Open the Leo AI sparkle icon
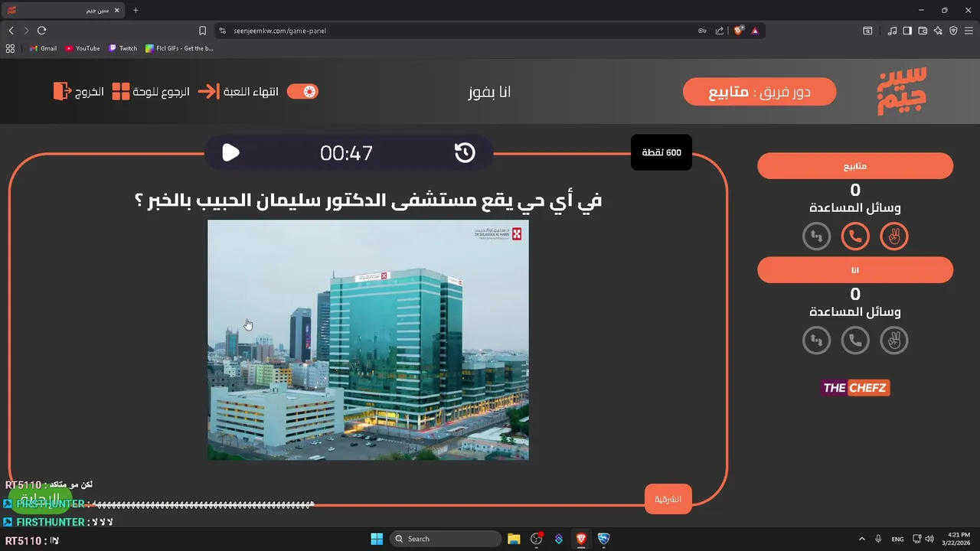The height and width of the screenshot is (551, 980). click(938, 31)
